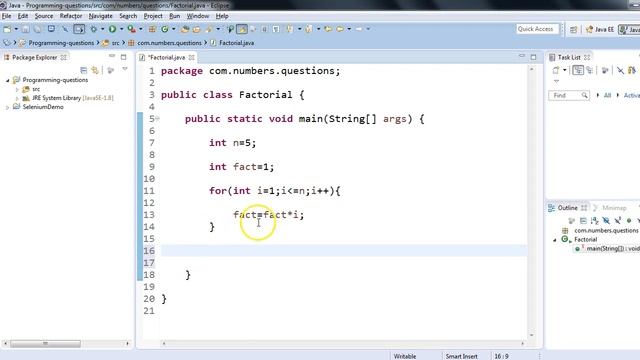The height and width of the screenshot is (360, 640).
Task: Click the Smart Insert status entry
Action: tap(462, 356)
